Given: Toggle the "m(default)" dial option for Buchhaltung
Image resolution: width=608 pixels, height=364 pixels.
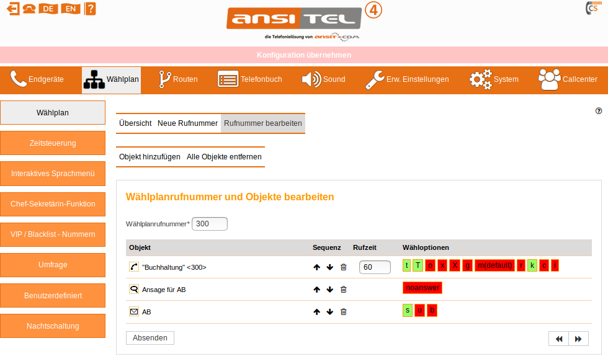Looking at the screenshot, I should (494, 265).
